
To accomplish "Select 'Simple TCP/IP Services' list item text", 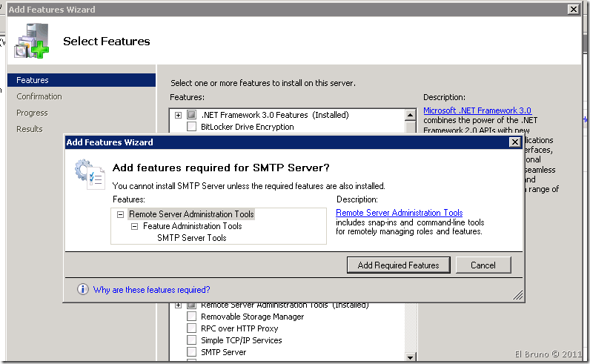I will (241, 340).
